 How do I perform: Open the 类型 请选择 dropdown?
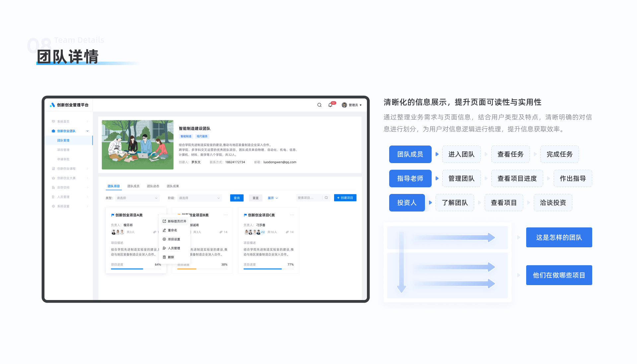tap(137, 198)
